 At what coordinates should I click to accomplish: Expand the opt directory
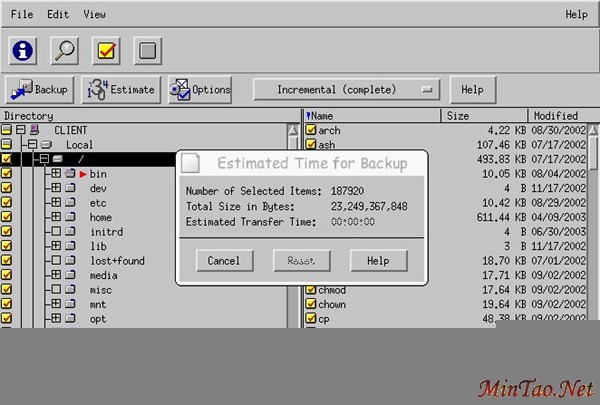pyautogui.click(x=56, y=318)
